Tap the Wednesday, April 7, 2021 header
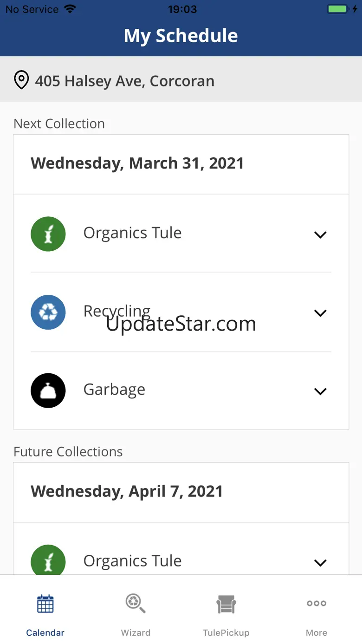The image size is (362, 644). point(127,491)
